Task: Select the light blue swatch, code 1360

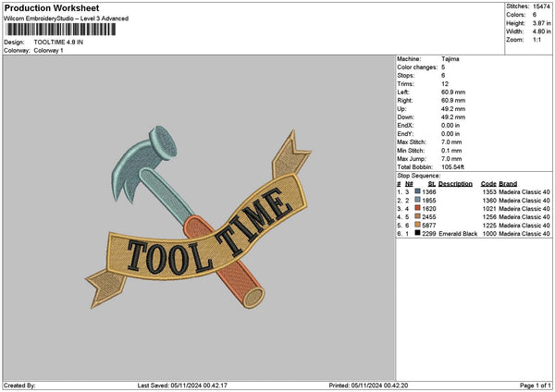Action: [x=419, y=199]
